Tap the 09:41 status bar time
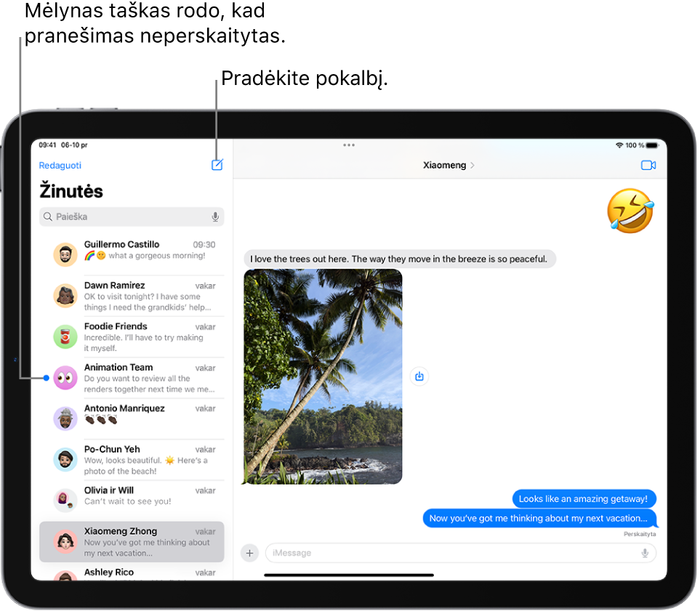Image resolution: width=700 pixels, height=611 pixels. 47,145
